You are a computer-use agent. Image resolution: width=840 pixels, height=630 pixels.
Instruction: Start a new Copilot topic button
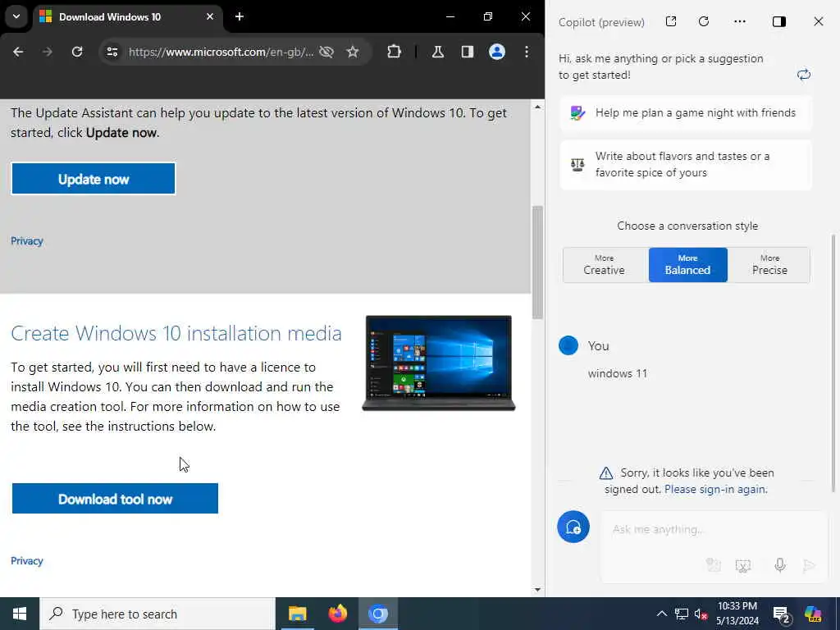point(573,527)
